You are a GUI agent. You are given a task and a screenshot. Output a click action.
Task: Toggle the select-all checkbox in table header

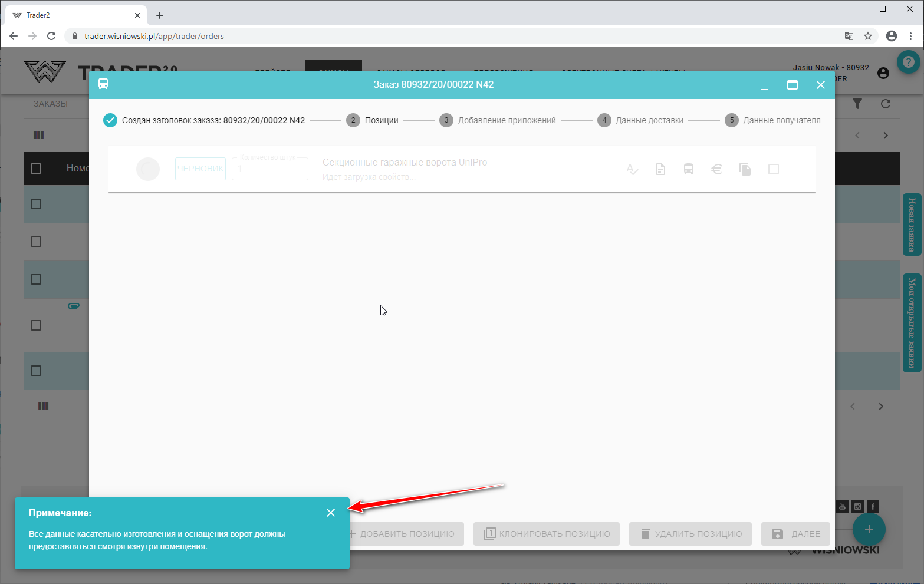36,169
